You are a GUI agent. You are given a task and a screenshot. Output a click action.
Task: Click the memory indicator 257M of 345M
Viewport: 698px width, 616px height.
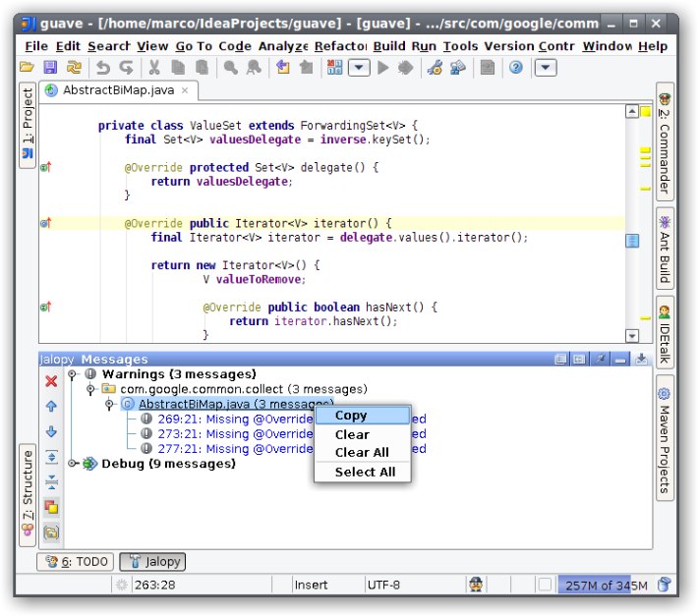[607, 586]
